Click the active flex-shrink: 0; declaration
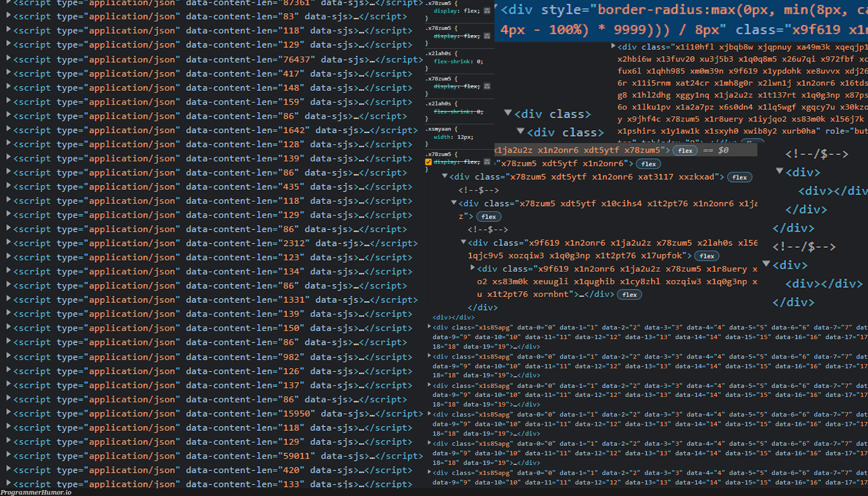The height and width of the screenshot is (496, 868). click(x=458, y=61)
